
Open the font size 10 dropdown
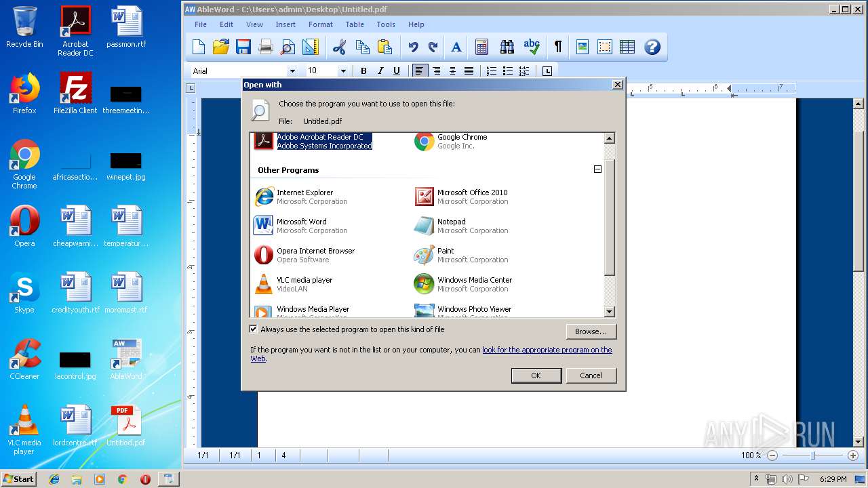tap(343, 71)
